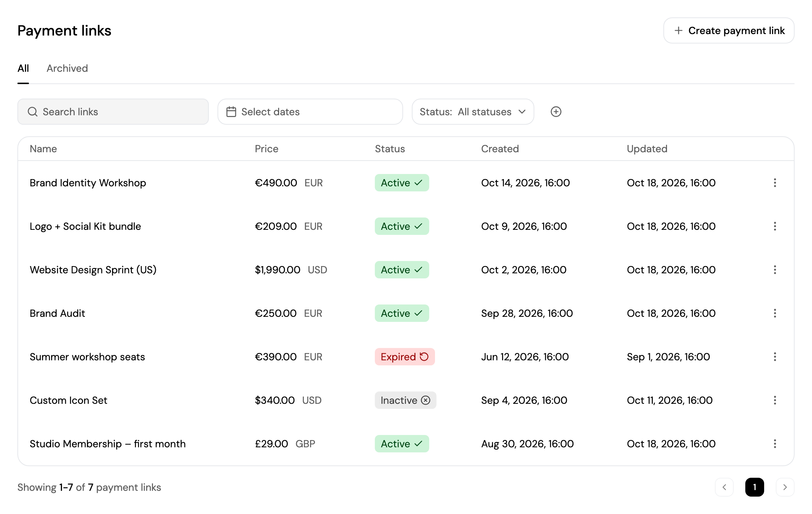Open row menu for Custom Icon Set

point(775,400)
